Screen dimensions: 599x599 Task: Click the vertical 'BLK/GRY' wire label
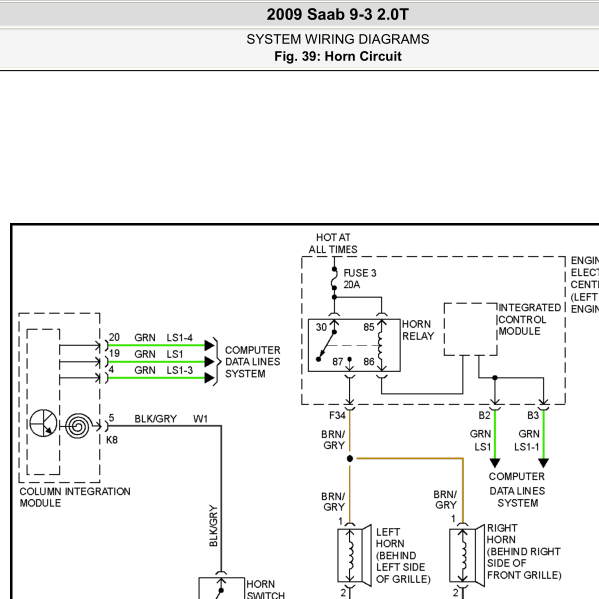213,526
